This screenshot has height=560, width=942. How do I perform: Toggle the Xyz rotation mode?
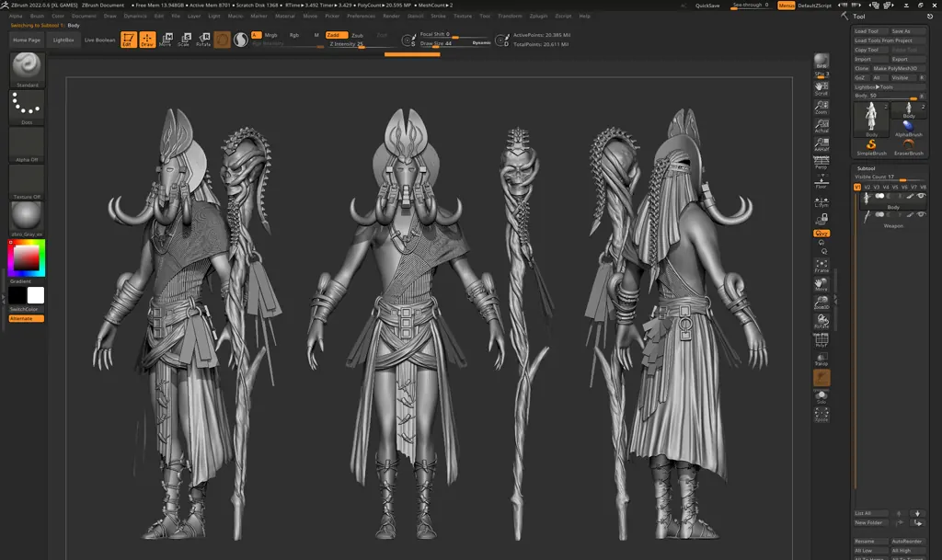(x=821, y=234)
